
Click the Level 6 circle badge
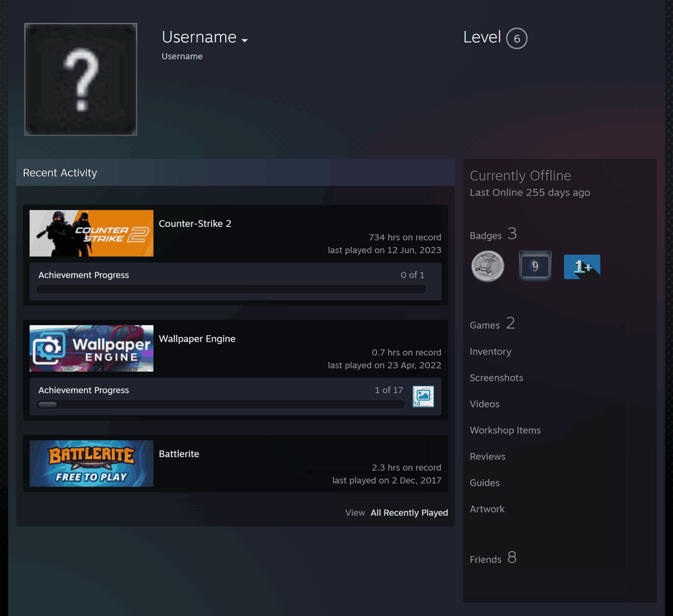[x=517, y=38]
